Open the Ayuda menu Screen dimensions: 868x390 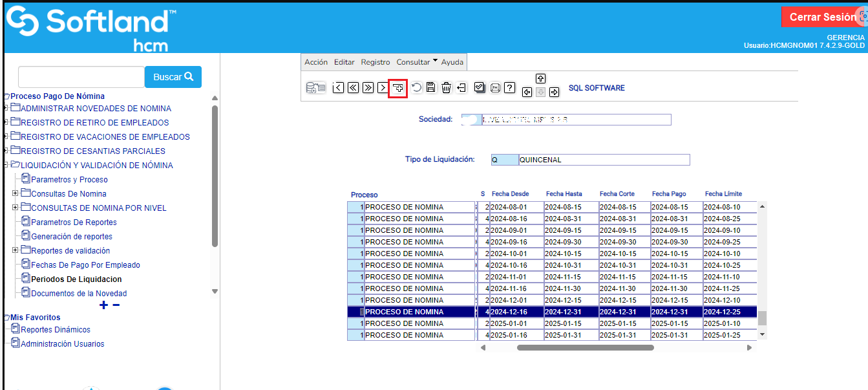click(452, 62)
